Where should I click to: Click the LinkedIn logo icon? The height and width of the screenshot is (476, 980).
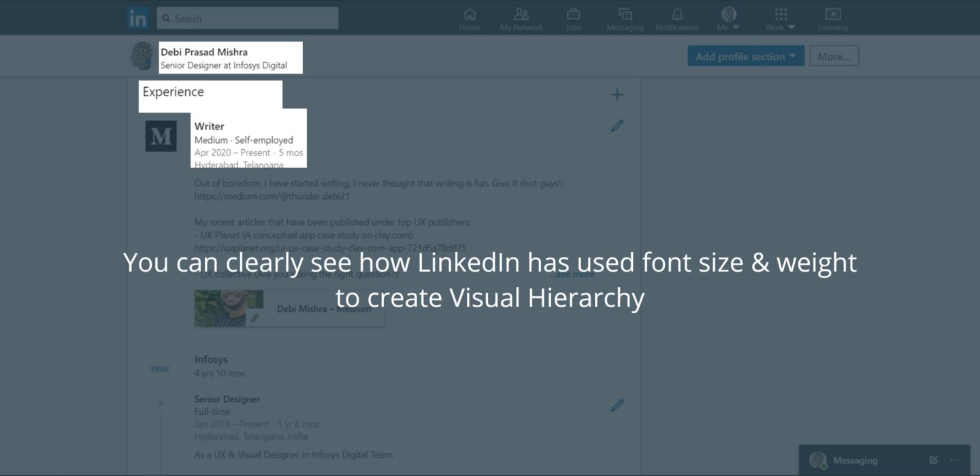click(138, 18)
